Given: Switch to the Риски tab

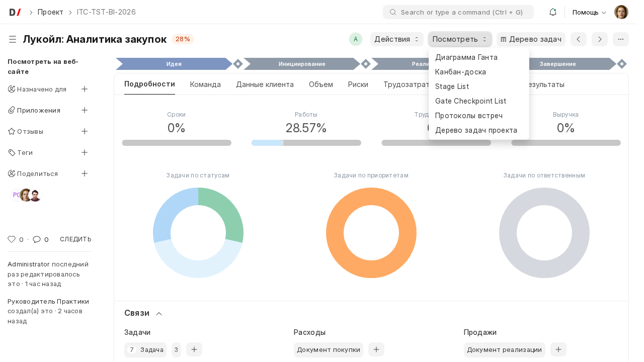Looking at the screenshot, I should tap(358, 84).
